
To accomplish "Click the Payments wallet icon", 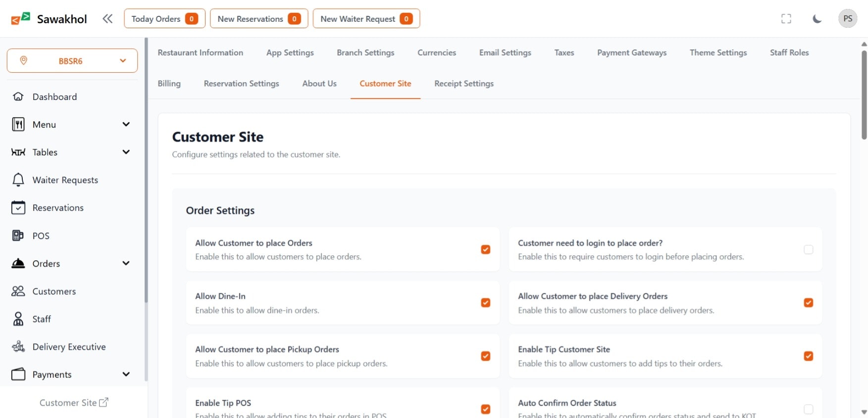I will (x=18, y=374).
